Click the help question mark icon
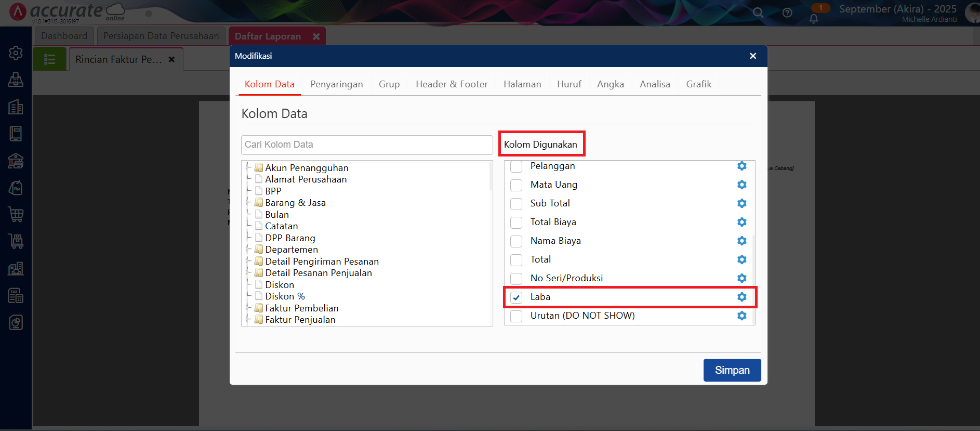Screen dimensions: 980x431 tap(787, 12)
